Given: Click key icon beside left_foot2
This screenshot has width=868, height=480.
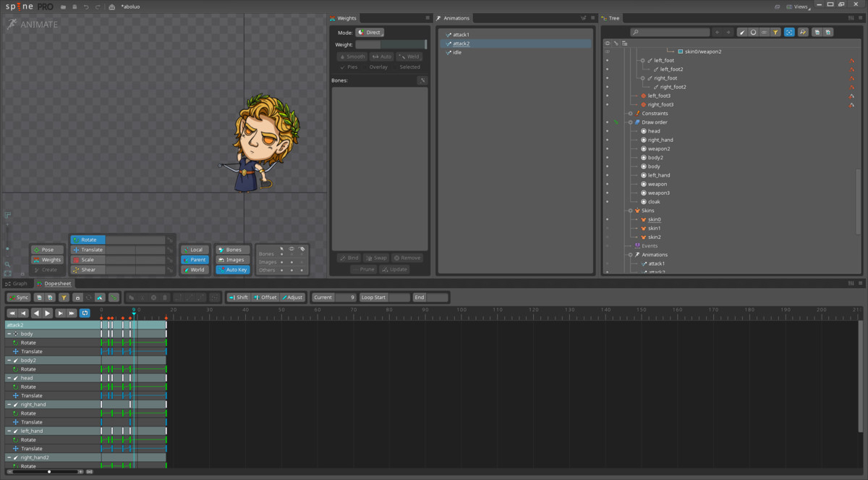Looking at the screenshot, I should click(x=852, y=70).
